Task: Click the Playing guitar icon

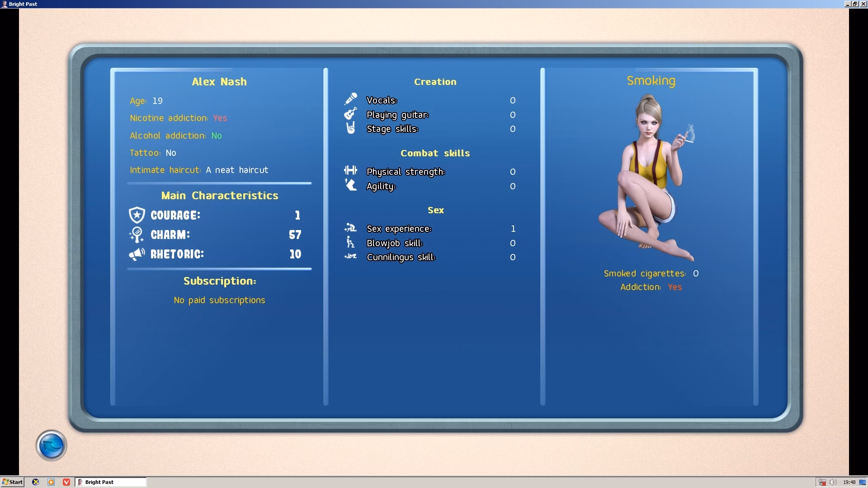Action: click(x=350, y=114)
